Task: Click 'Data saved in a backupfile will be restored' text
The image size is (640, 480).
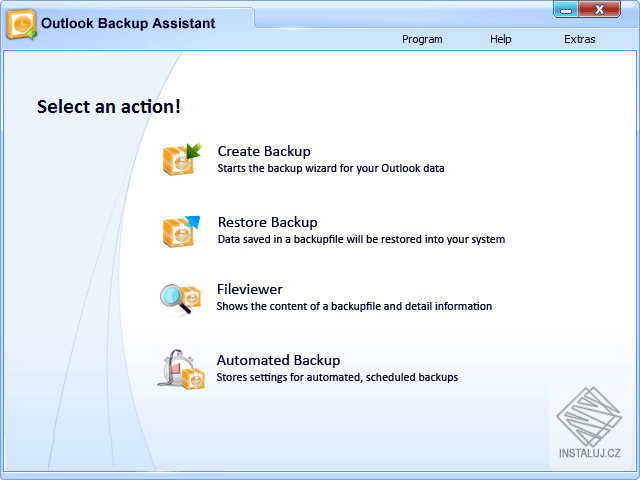Action: click(x=361, y=239)
